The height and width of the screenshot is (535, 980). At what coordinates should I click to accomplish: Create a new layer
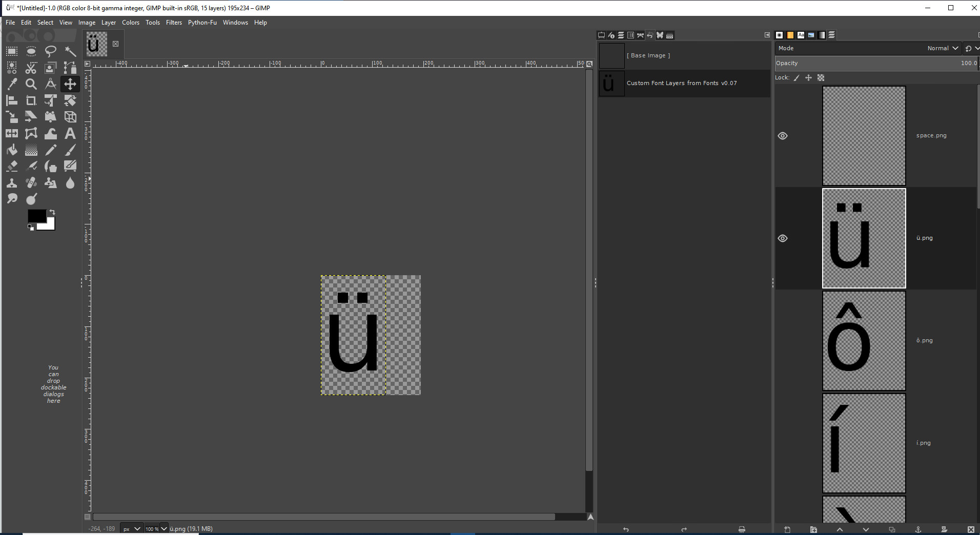787,529
